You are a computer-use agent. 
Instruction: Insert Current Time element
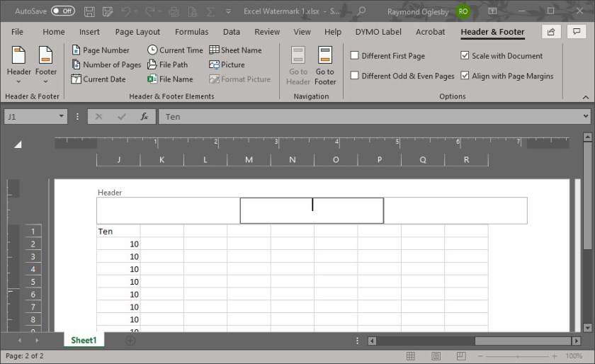pyautogui.click(x=175, y=50)
